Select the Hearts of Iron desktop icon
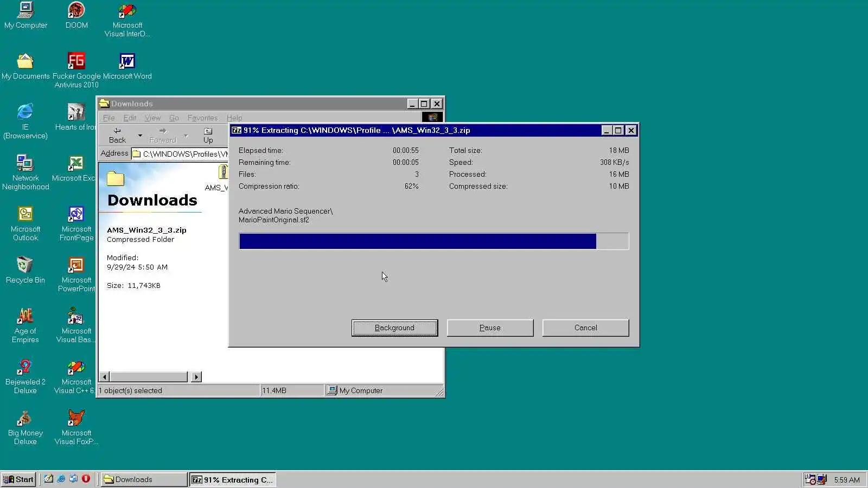The width and height of the screenshot is (868, 488). pos(75,117)
